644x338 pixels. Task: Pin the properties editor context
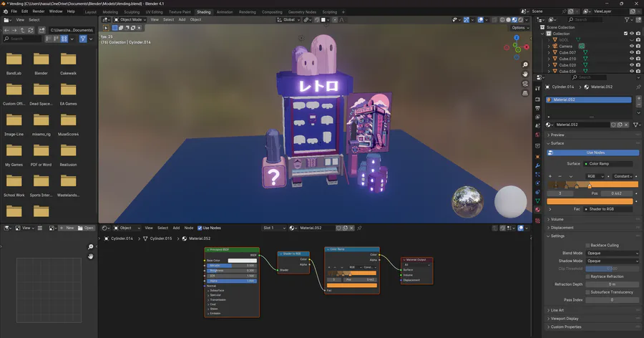[638, 87]
